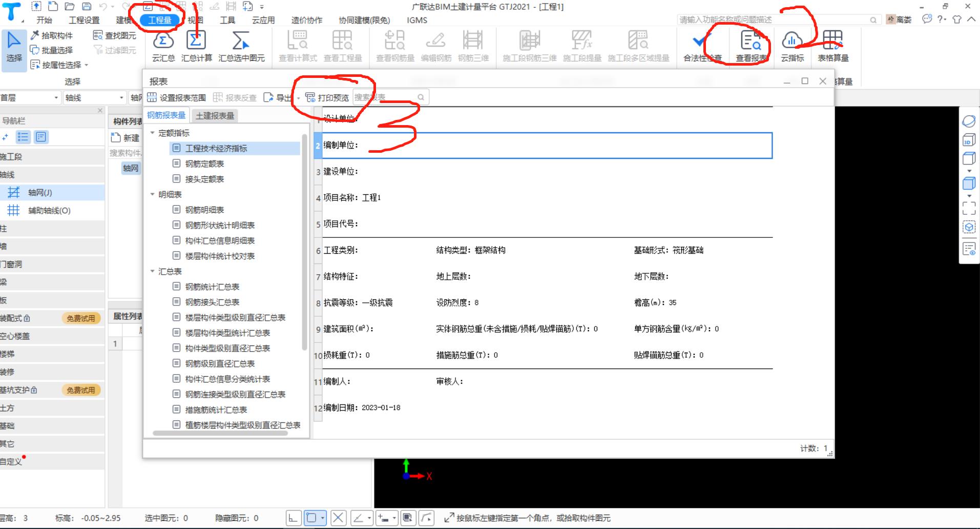Image resolution: width=980 pixels, height=529 pixels.
Task: Click 导出 export button
Action: [x=278, y=97]
